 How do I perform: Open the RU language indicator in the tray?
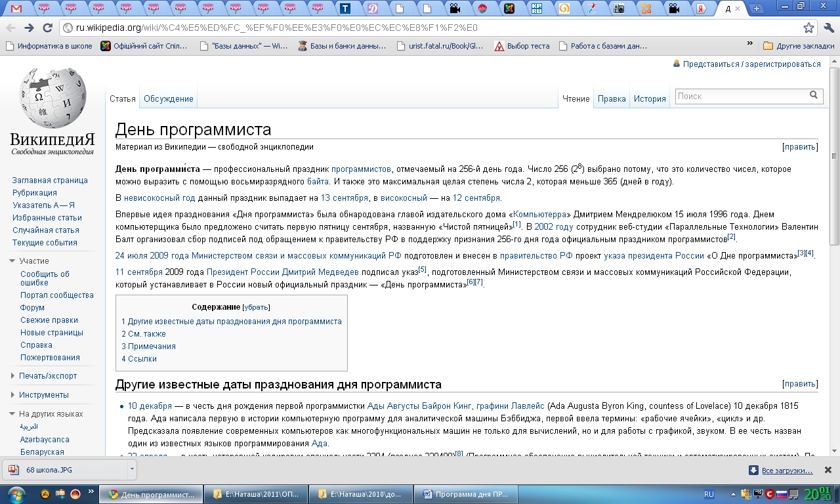(x=709, y=494)
